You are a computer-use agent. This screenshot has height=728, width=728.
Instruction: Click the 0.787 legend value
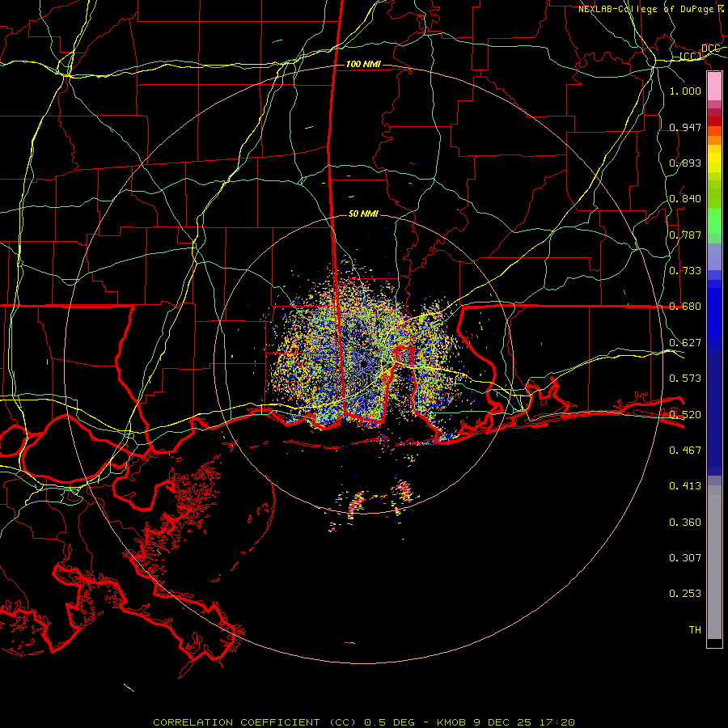(685, 235)
